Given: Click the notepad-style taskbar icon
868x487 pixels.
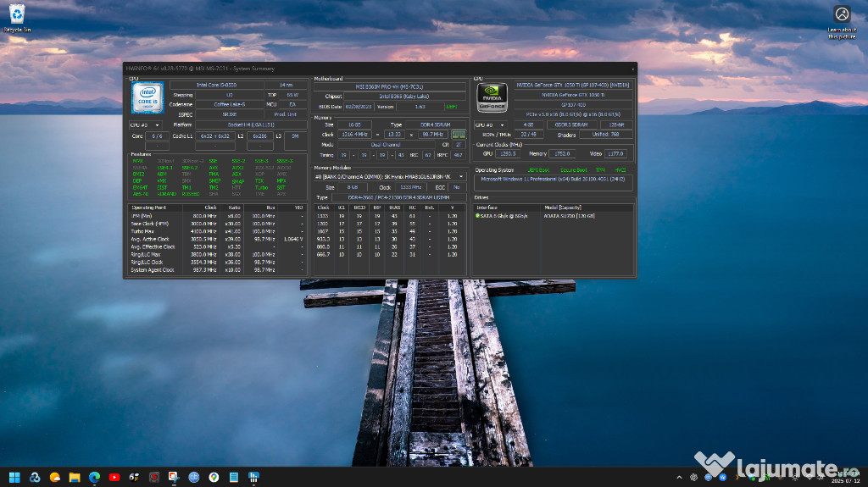Looking at the screenshot, I should pos(234,477).
